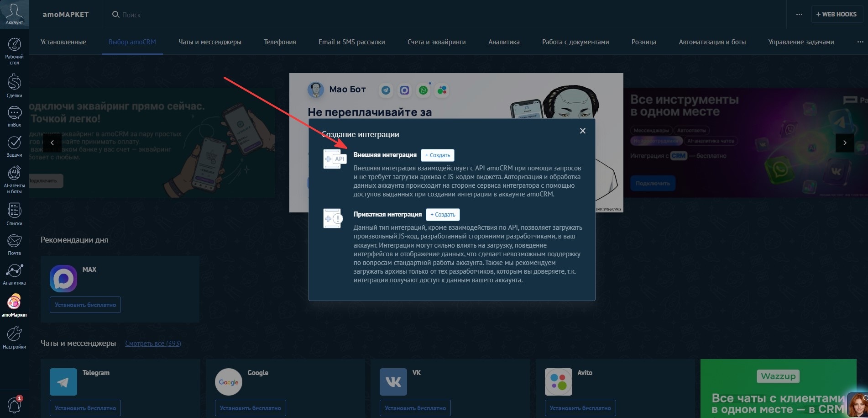Install Google via Установить бесплатно
This screenshot has width=868, height=418.
251,408
